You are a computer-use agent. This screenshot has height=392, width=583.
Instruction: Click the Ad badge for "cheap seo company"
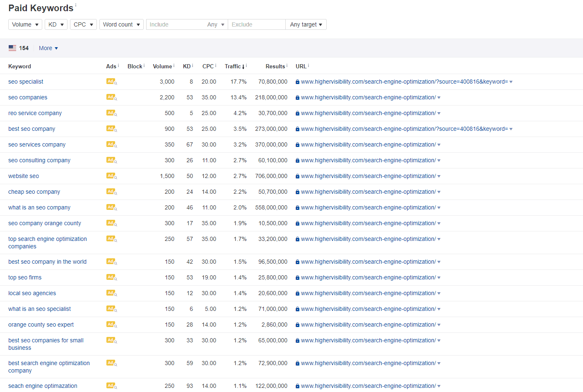coord(111,192)
